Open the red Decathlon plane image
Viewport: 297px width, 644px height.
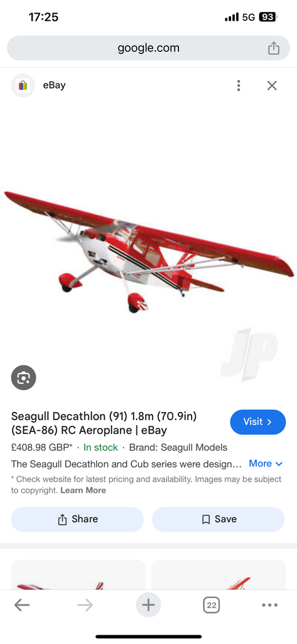click(x=148, y=252)
